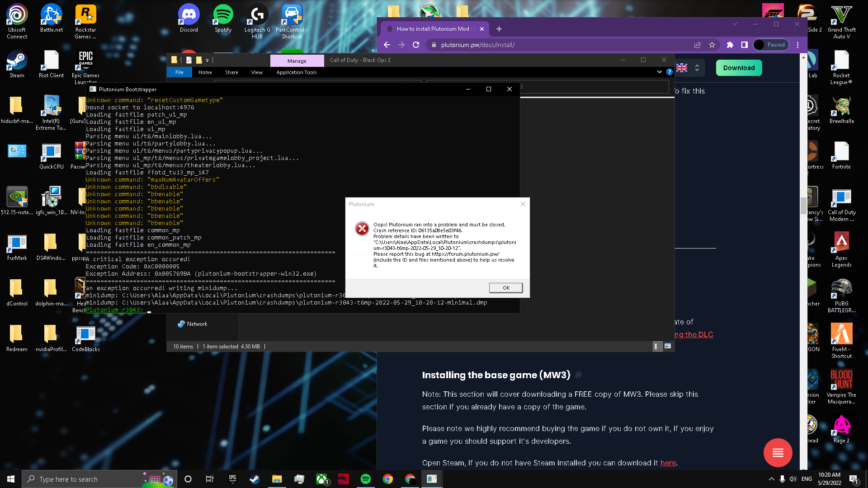Close the 'How to install Plutonium' tab
The image size is (868, 488).
click(482, 29)
